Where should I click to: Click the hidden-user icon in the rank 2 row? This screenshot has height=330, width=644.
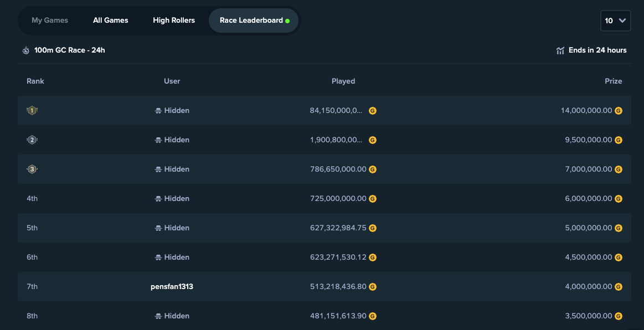coord(158,140)
